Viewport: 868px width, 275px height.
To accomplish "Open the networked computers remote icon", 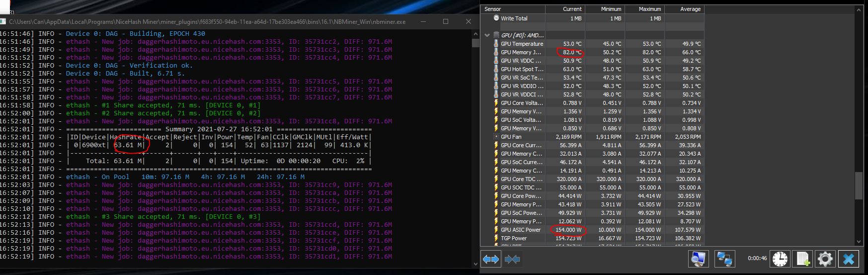I will pyautogui.click(x=724, y=259).
